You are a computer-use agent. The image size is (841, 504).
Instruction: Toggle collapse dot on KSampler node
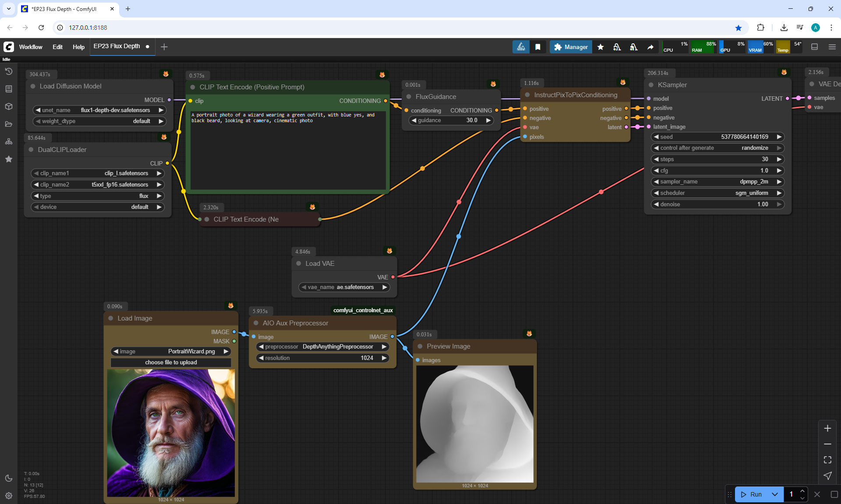(x=651, y=85)
